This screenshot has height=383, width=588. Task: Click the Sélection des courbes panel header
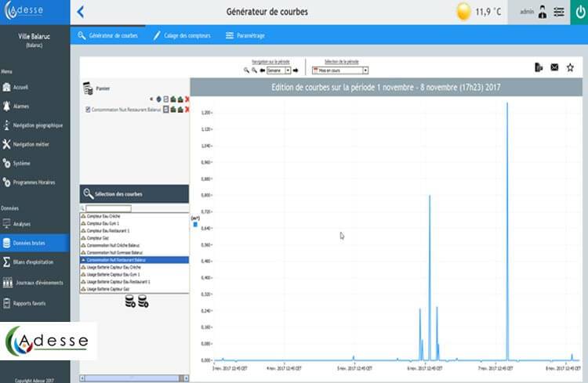134,193
